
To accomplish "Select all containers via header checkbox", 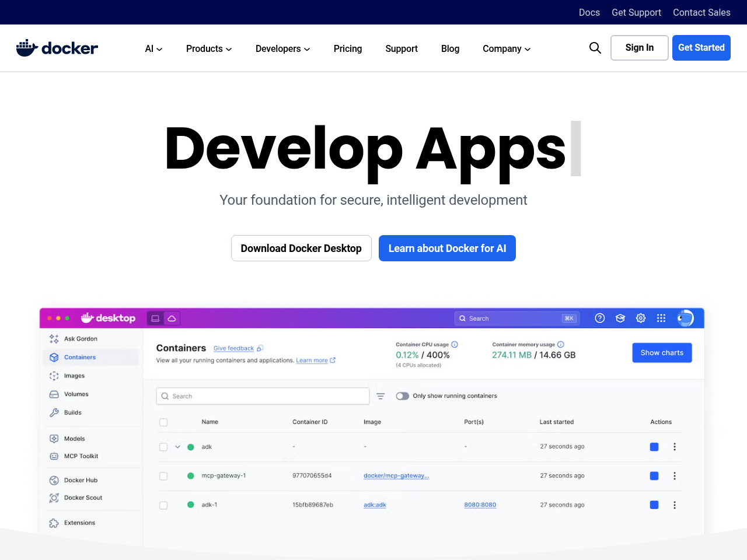I will click(x=163, y=422).
